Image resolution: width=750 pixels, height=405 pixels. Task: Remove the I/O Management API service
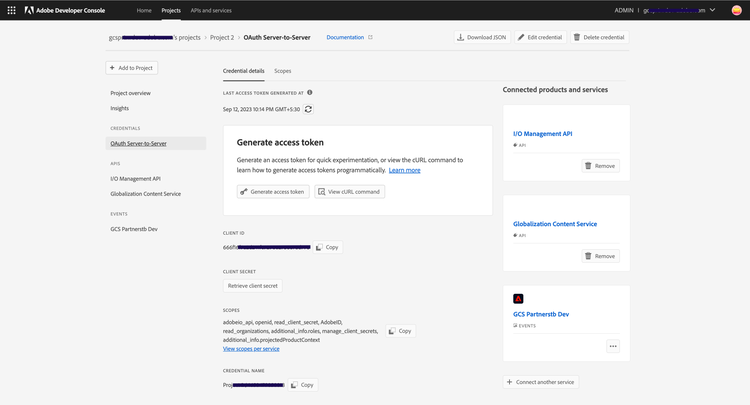point(601,166)
